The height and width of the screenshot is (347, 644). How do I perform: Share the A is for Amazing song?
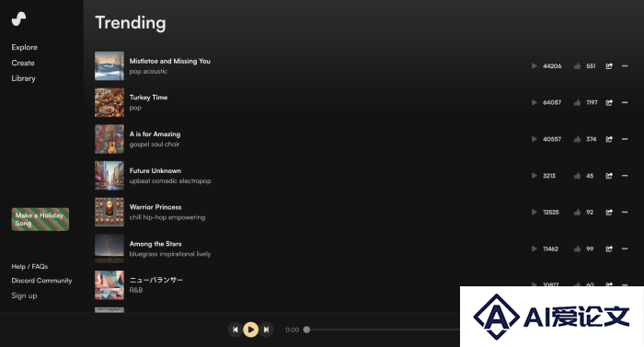(609, 139)
